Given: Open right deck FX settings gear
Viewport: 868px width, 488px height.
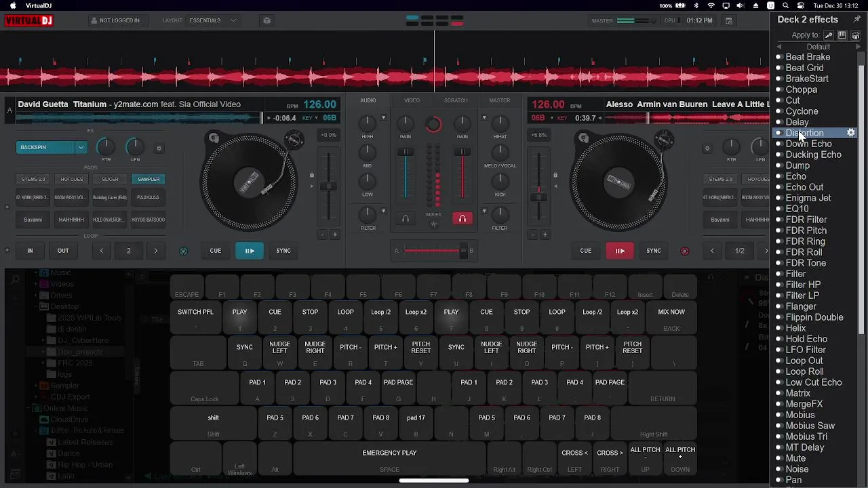Looking at the screenshot, I should tap(707, 148).
